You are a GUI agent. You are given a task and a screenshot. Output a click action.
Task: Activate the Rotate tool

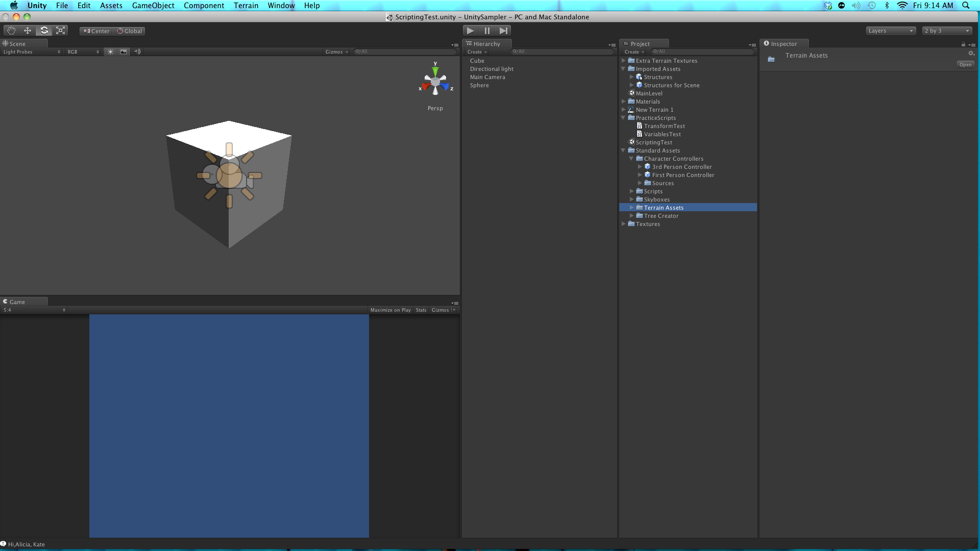pyautogui.click(x=44, y=31)
